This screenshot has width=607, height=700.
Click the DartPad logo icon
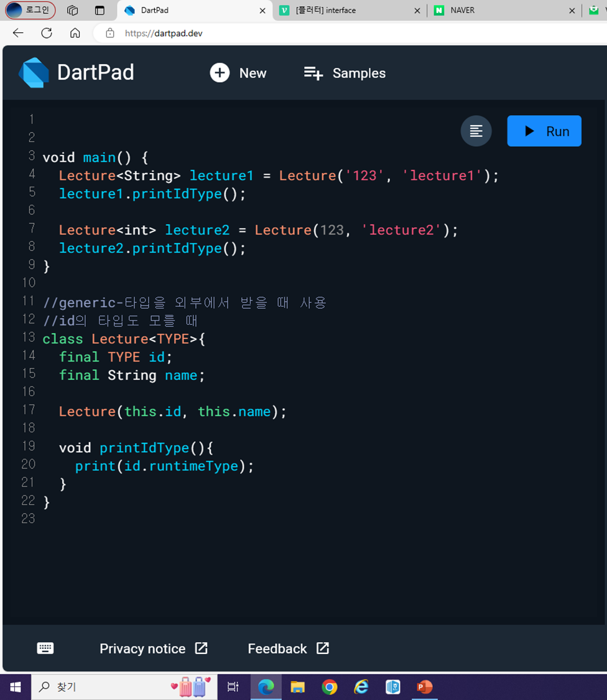[34, 72]
